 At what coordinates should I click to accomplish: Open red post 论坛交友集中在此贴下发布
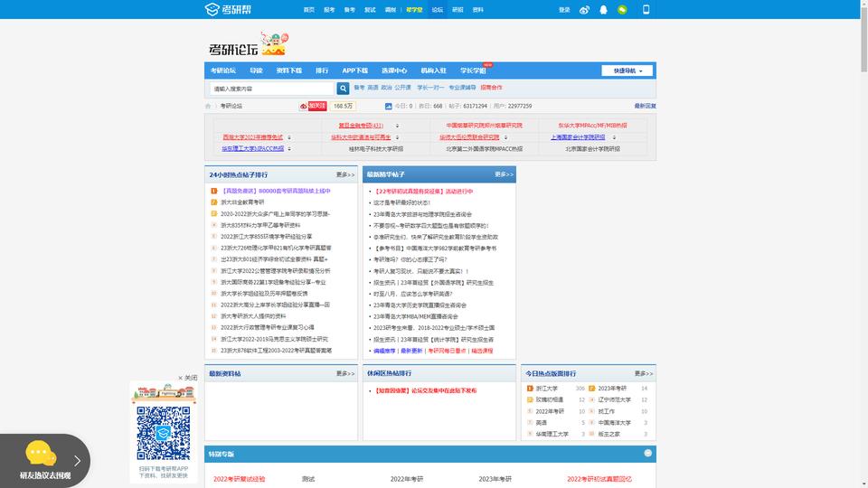tap(425, 390)
